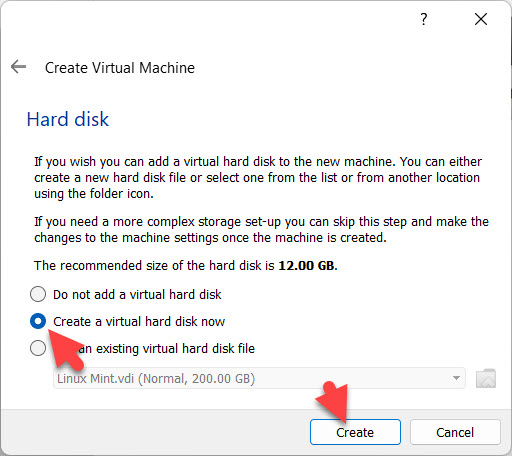Screen dimensions: 512x456
Task: Click the Create button
Action: click(x=355, y=432)
